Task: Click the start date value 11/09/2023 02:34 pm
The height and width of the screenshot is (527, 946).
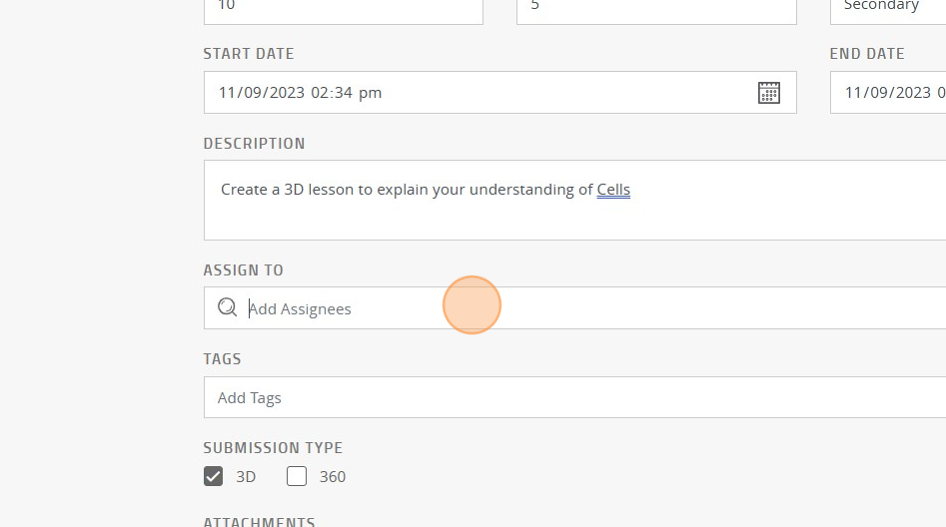Action: pos(300,93)
